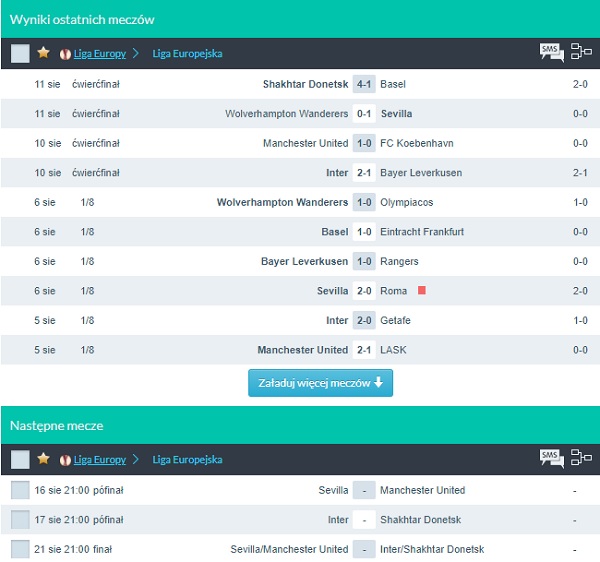This screenshot has width=600, height=562.
Task: Open the 1-0 score of Bayer Leverkusen vs Rangers
Action: [x=364, y=261]
